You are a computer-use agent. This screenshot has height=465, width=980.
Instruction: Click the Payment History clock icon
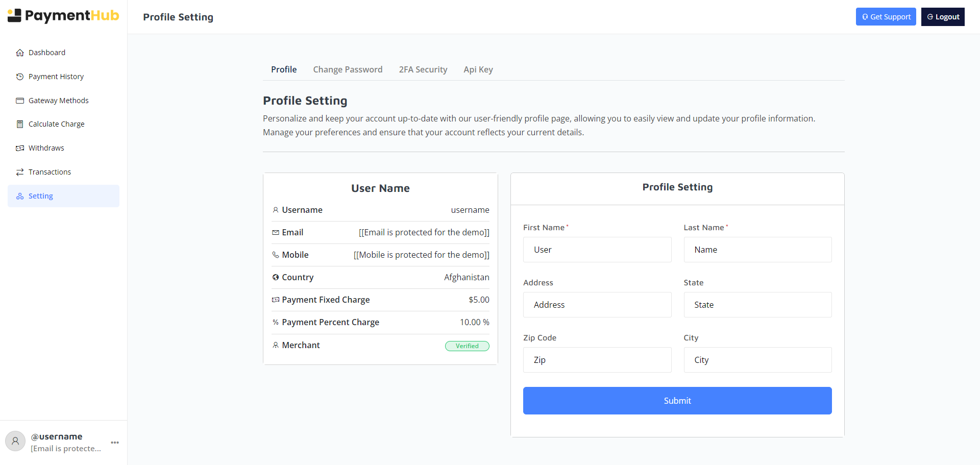point(20,77)
